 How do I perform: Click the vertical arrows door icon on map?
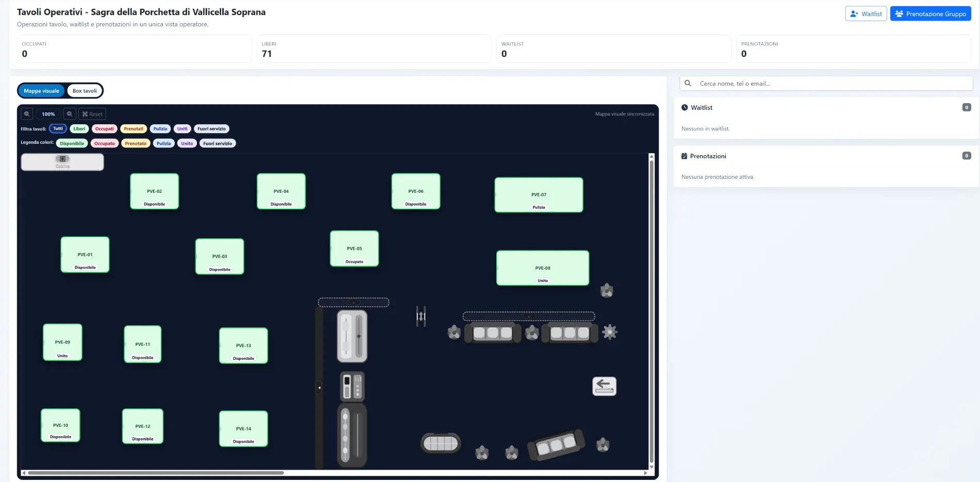point(421,316)
